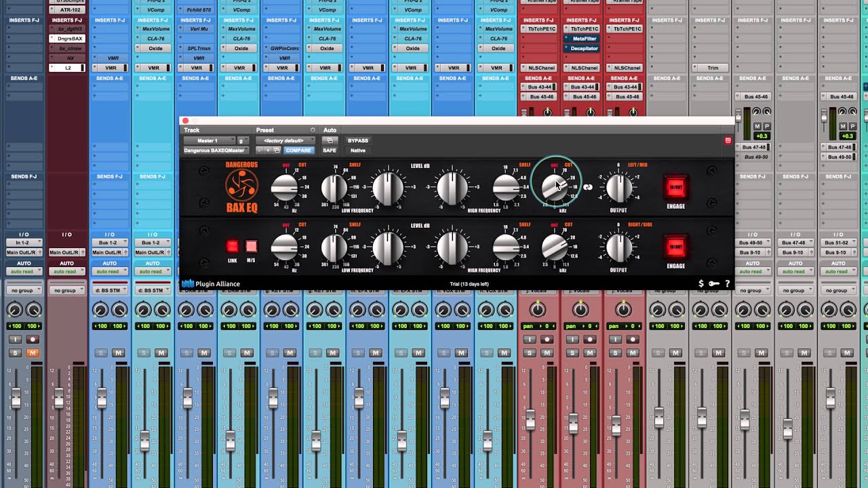Click the bottom-row high cut kHz knob
The height and width of the screenshot is (488, 868).
coord(555,247)
